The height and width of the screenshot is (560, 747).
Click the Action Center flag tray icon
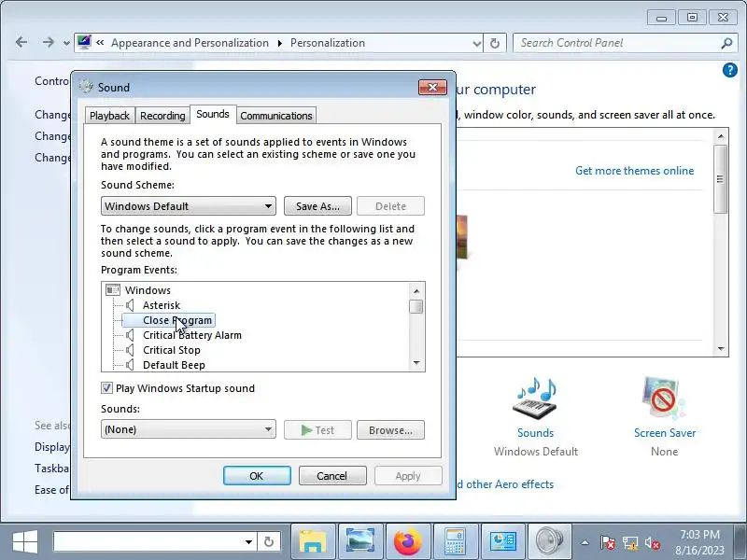(607, 542)
